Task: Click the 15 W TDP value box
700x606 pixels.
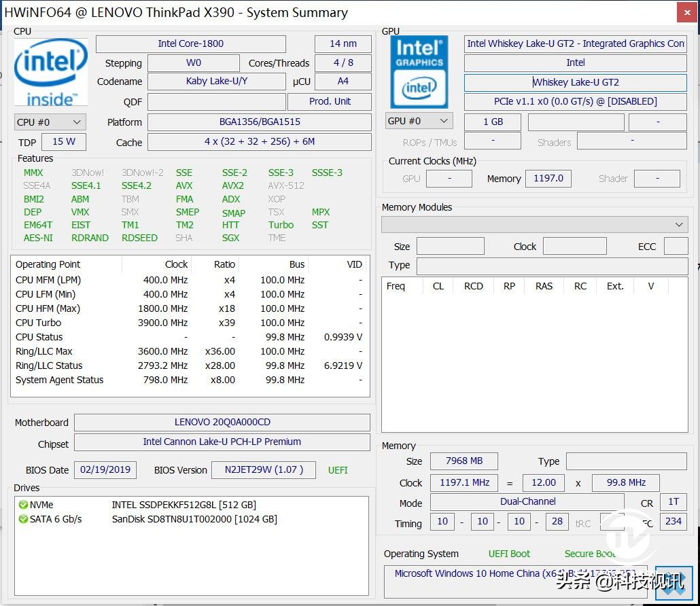Action: tap(63, 141)
